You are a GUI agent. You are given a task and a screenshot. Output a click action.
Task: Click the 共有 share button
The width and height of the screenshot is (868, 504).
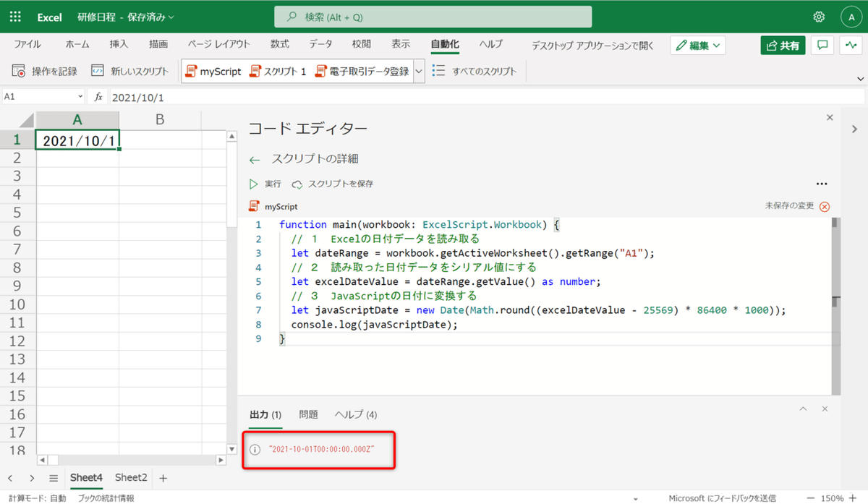coord(783,45)
